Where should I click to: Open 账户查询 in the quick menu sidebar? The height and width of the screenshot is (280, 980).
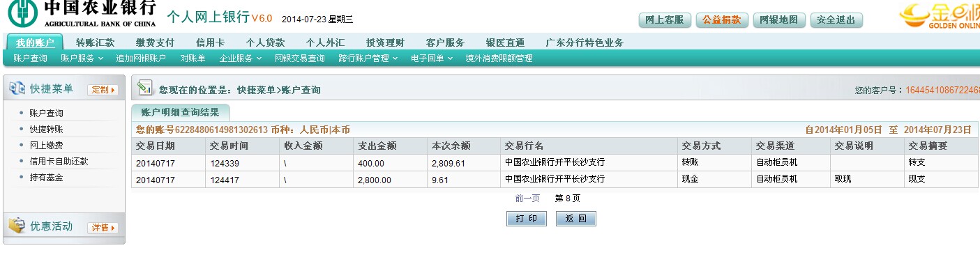click(46, 113)
